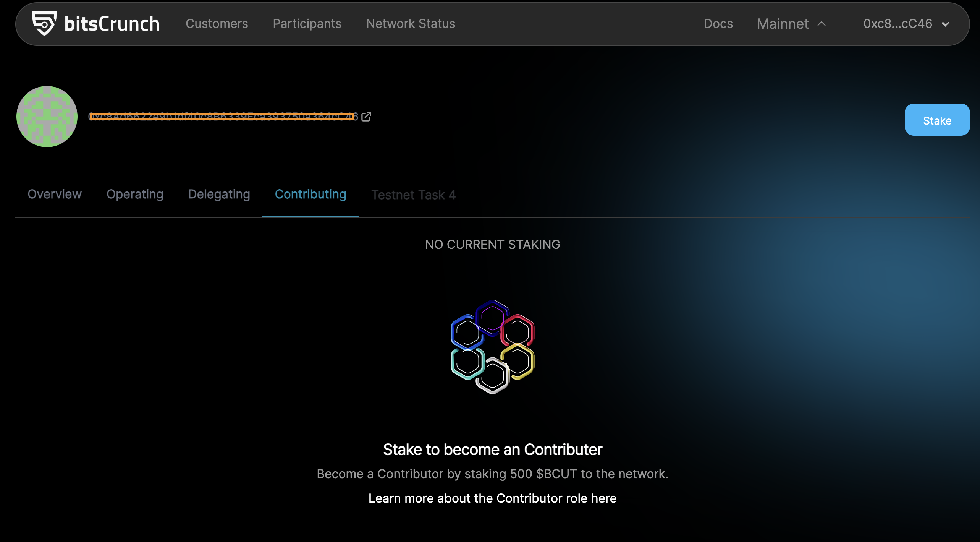Open wallet address in external explorer icon
Viewport: 980px width, 542px height.
click(x=366, y=117)
